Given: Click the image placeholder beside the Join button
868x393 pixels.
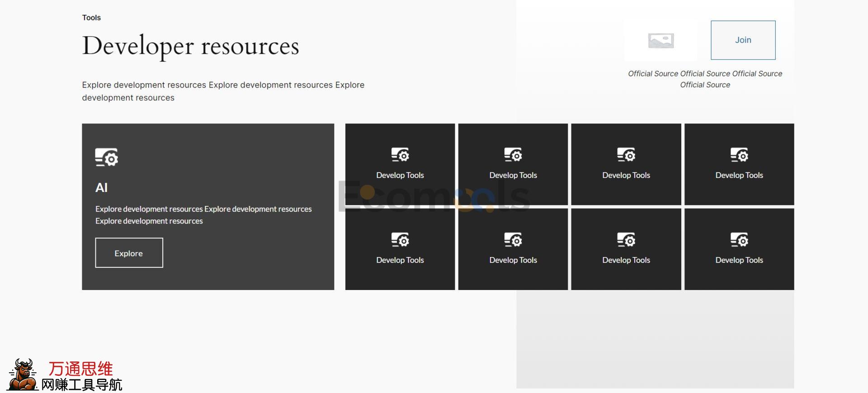Looking at the screenshot, I should [x=660, y=41].
